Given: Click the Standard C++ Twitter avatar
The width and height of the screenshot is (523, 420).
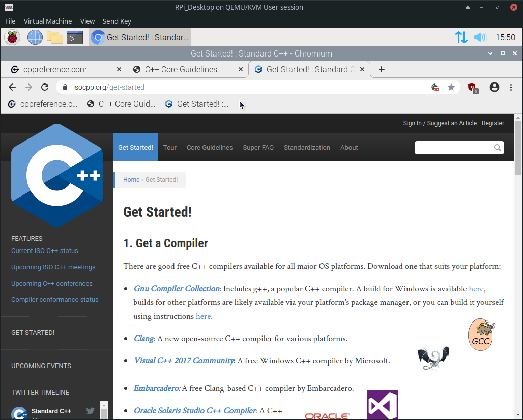Looking at the screenshot, I should tap(19, 413).
